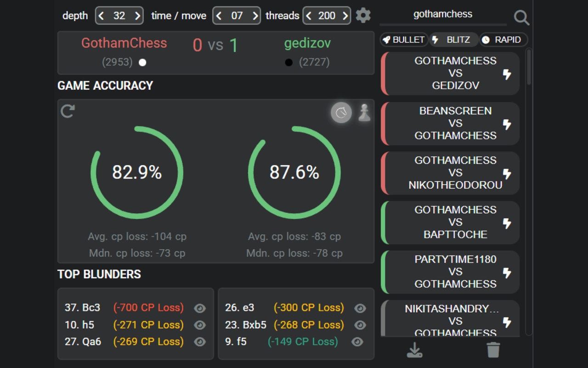Open the GothamChess vs Nikotheodorou game
The width and height of the screenshot is (588, 368).
pyautogui.click(x=450, y=173)
